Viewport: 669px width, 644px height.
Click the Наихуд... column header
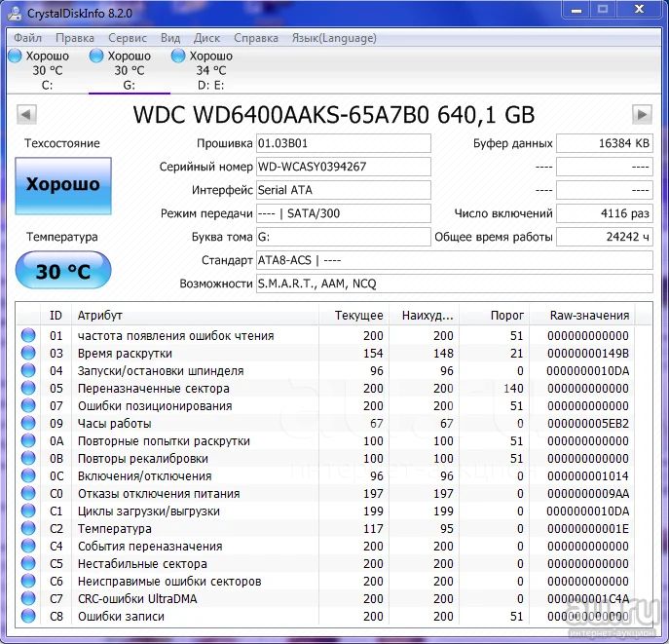pyautogui.click(x=424, y=316)
